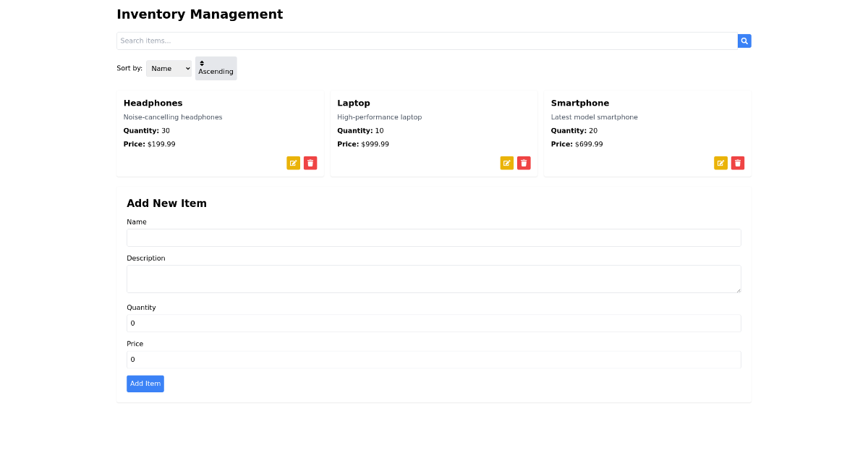Click the Description text area
This screenshot has width=868, height=456.
click(434, 279)
